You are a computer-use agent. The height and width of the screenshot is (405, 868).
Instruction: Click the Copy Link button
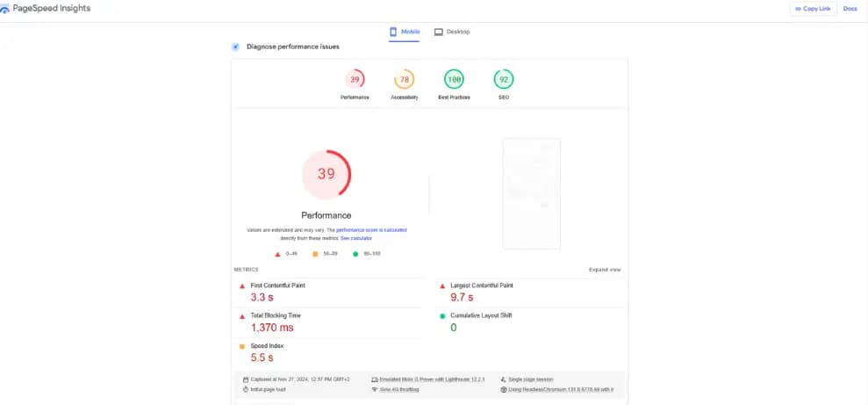[813, 9]
